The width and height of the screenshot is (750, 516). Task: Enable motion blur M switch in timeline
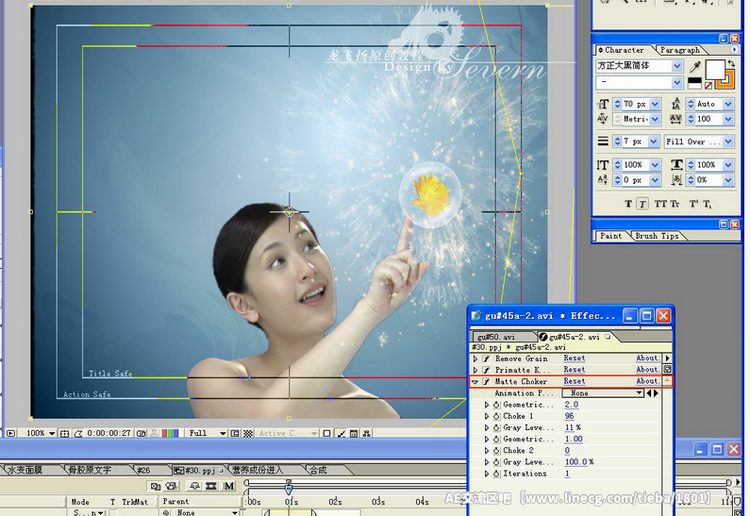(229, 486)
